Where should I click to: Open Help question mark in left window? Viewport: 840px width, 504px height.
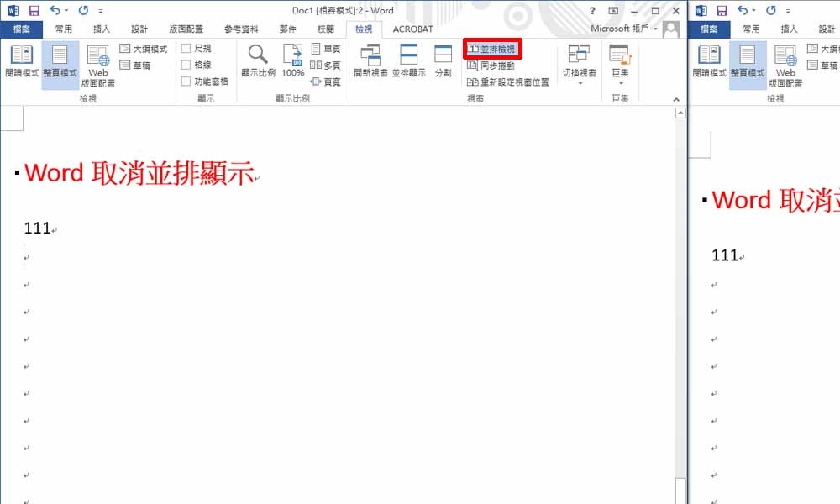(x=592, y=11)
